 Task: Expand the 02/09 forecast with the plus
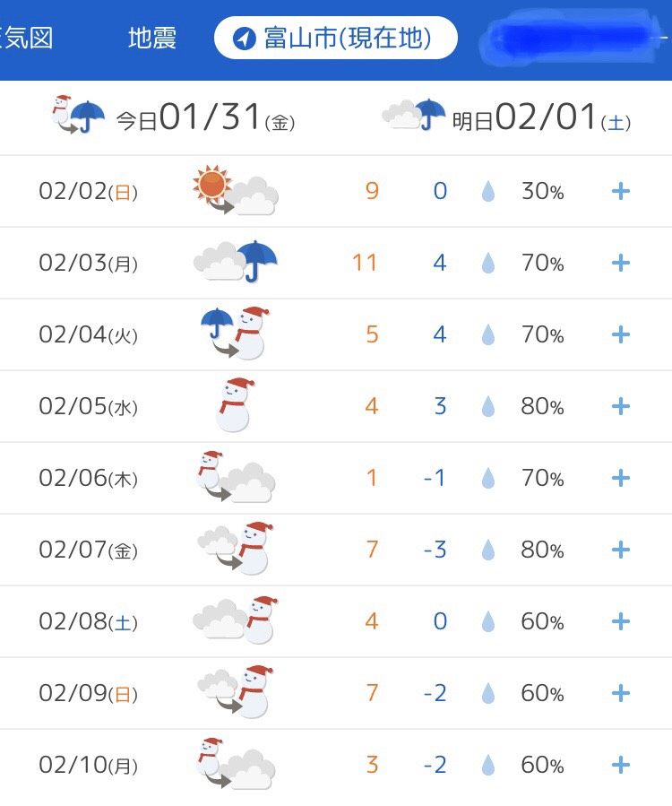[621, 693]
